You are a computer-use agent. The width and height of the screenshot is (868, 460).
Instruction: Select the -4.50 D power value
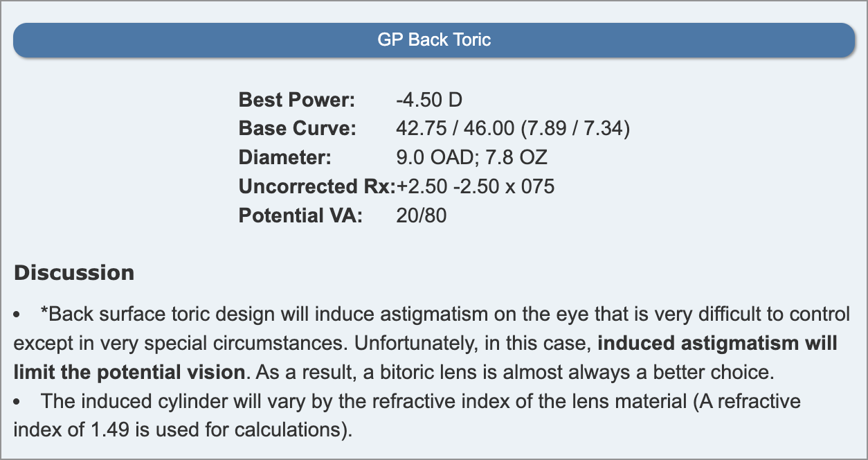coord(428,100)
